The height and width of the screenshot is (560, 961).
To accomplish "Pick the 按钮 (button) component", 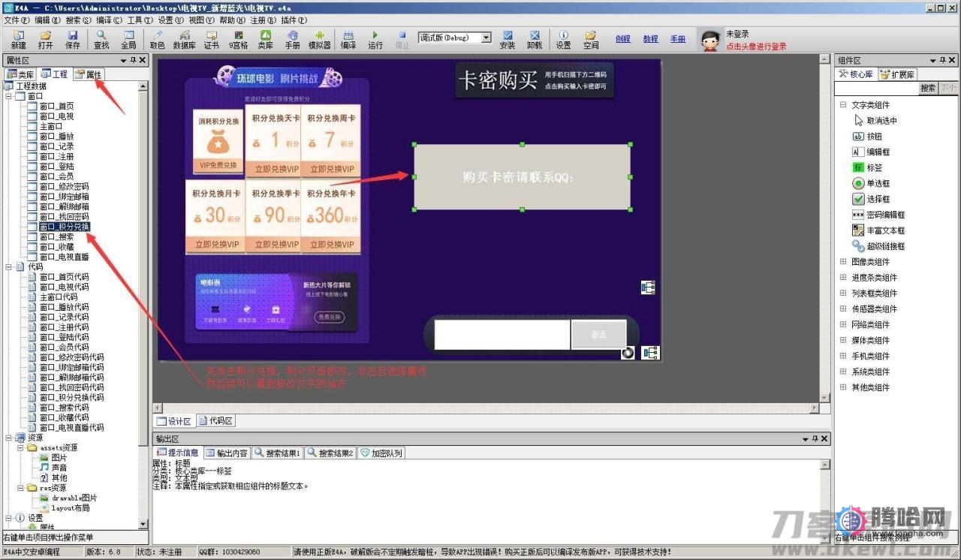I will (x=868, y=137).
